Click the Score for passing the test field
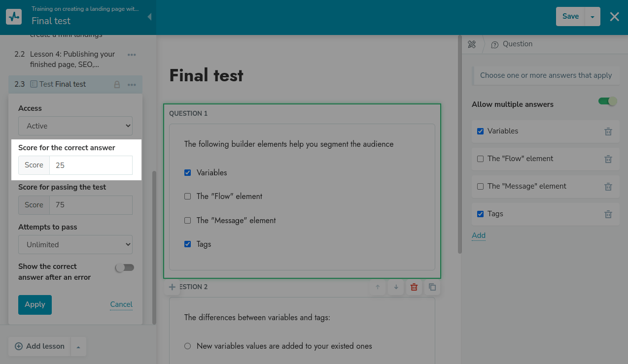This screenshot has height=364, width=628. point(91,205)
